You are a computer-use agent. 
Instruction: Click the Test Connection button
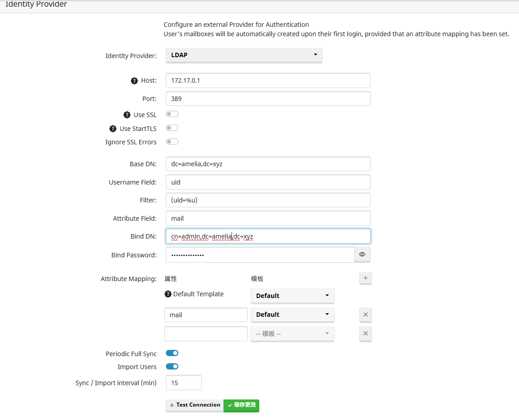pos(194,405)
